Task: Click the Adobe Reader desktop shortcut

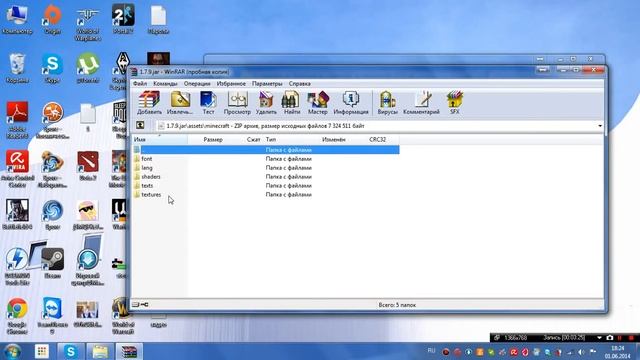Action: tap(17, 120)
